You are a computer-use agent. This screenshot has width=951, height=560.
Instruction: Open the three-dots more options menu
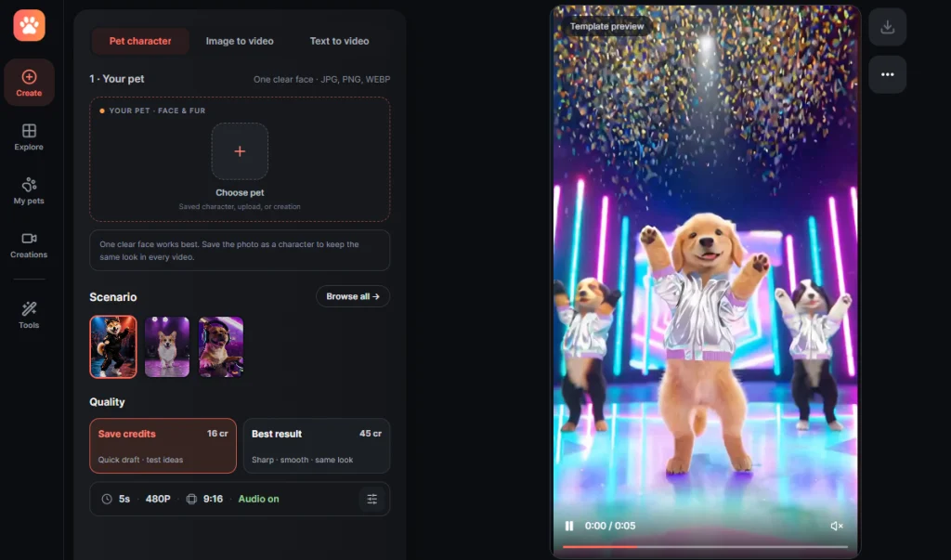point(887,74)
